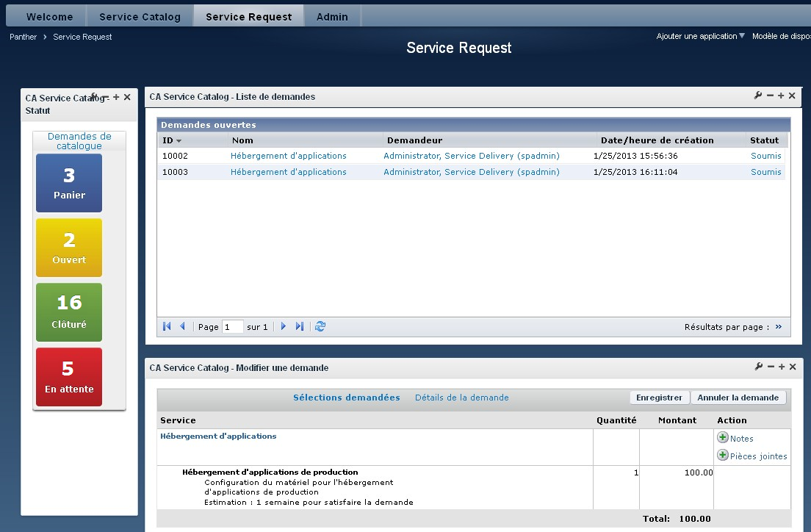Click the Clôturé green tile

point(69,312)
